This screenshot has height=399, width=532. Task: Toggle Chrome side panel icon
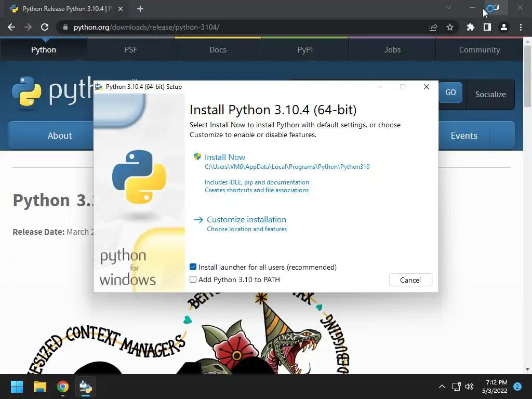(487, 27)
